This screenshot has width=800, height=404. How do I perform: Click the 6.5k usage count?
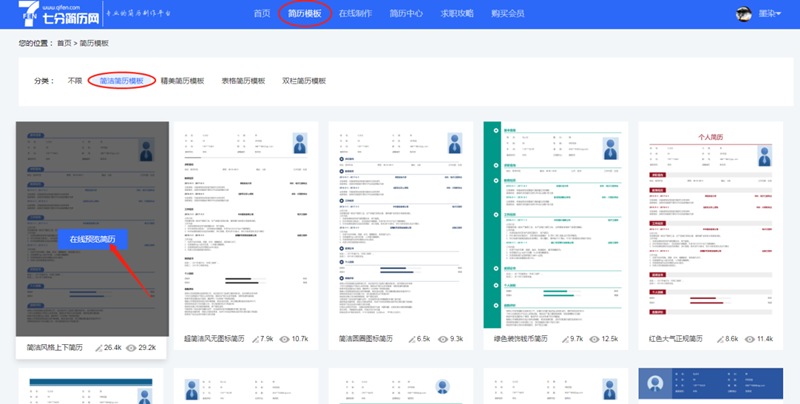click(x=423, y=339)
